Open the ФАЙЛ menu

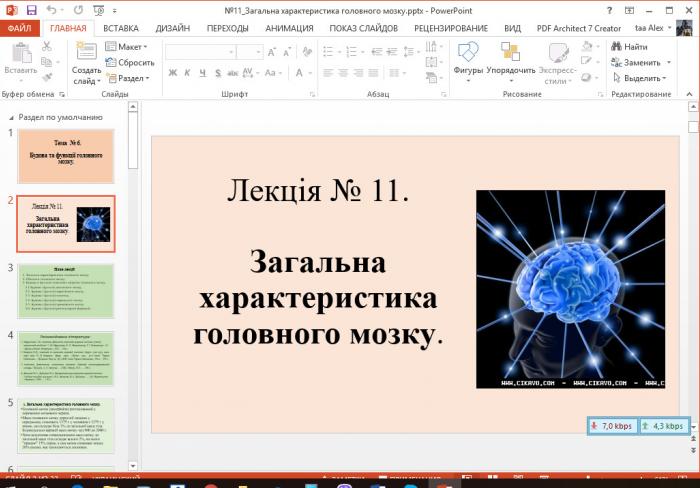tap(20, 29)
